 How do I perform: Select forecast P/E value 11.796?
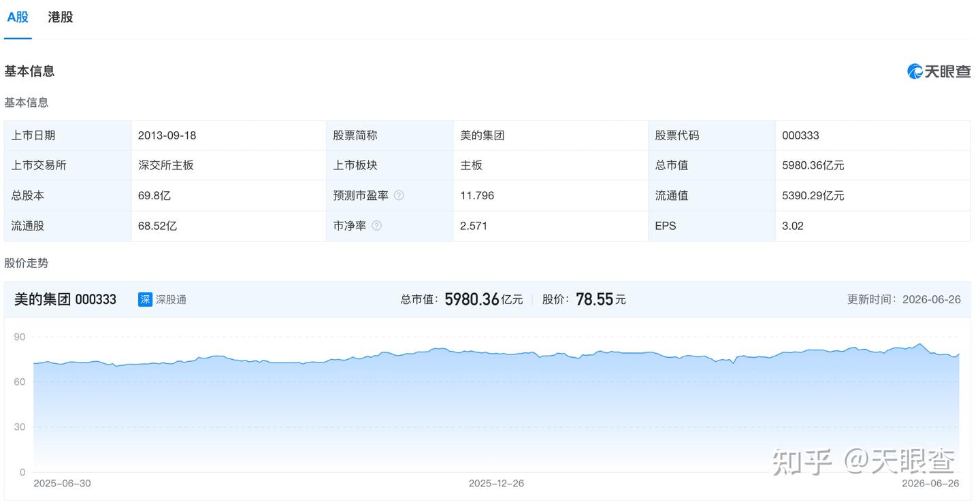point(477,195)
